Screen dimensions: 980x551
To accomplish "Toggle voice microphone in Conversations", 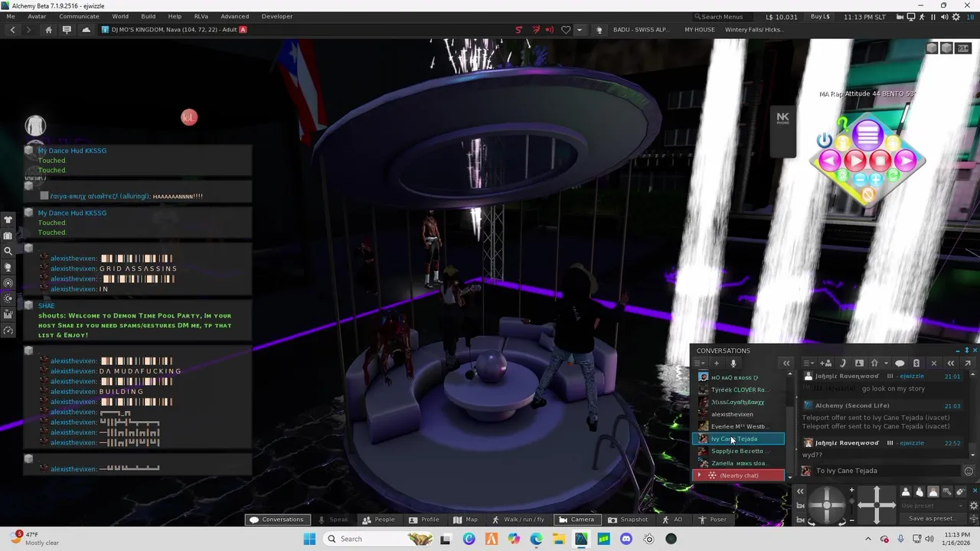I will (x=733, y=364).
